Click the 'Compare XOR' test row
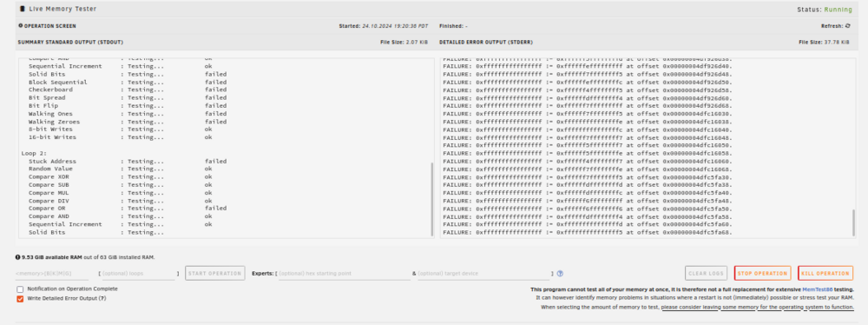Viewport: 868px width, 325px height. tap(120, 177)
